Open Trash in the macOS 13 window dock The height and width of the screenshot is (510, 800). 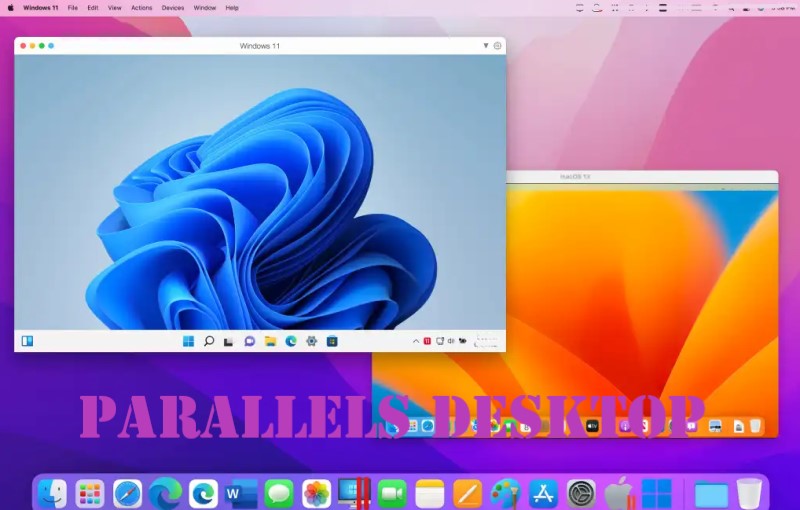[x=756, y=426]
